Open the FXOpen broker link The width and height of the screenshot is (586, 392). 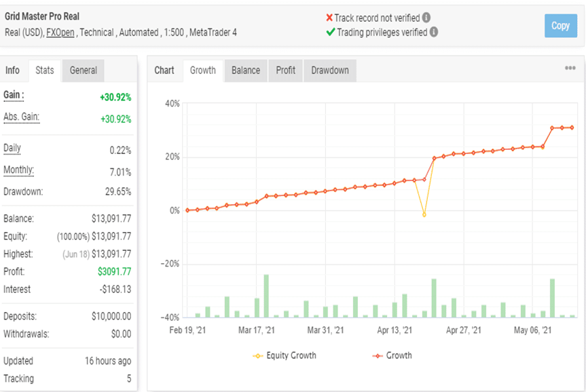tap(60, 33)
